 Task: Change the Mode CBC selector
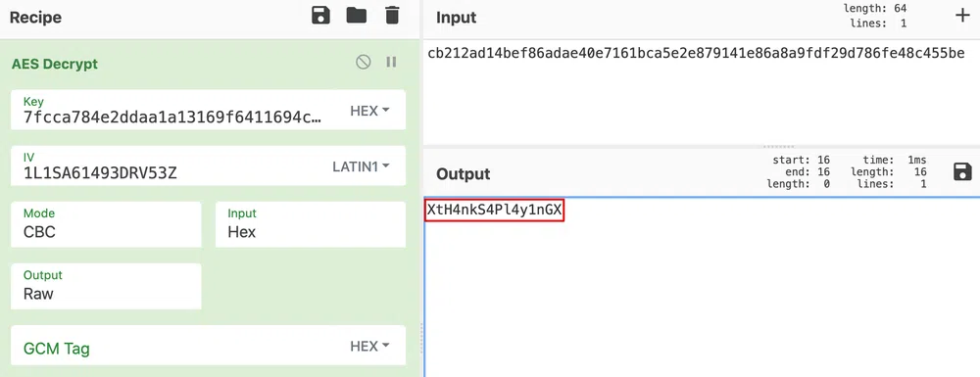(106, 224)
